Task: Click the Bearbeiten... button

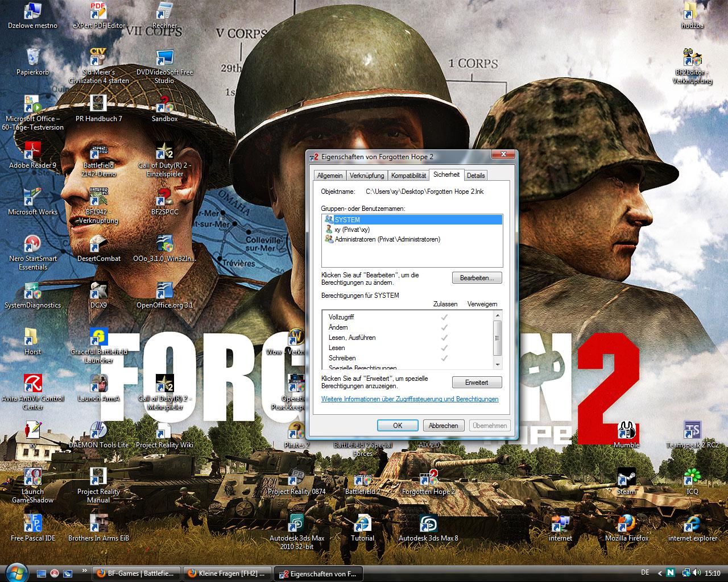Action: coord(477,278)
